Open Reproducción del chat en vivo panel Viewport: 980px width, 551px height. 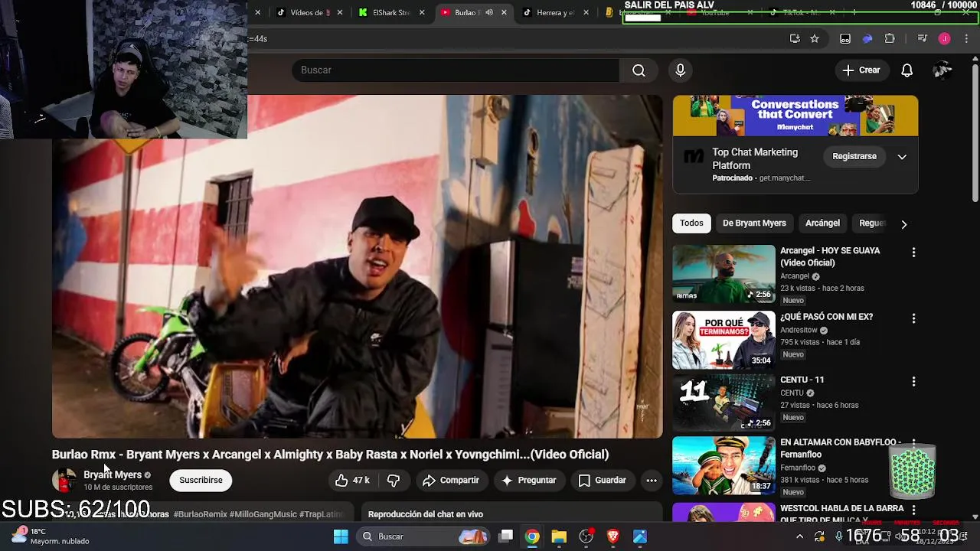pyautogui.click(x=511, y=514)
